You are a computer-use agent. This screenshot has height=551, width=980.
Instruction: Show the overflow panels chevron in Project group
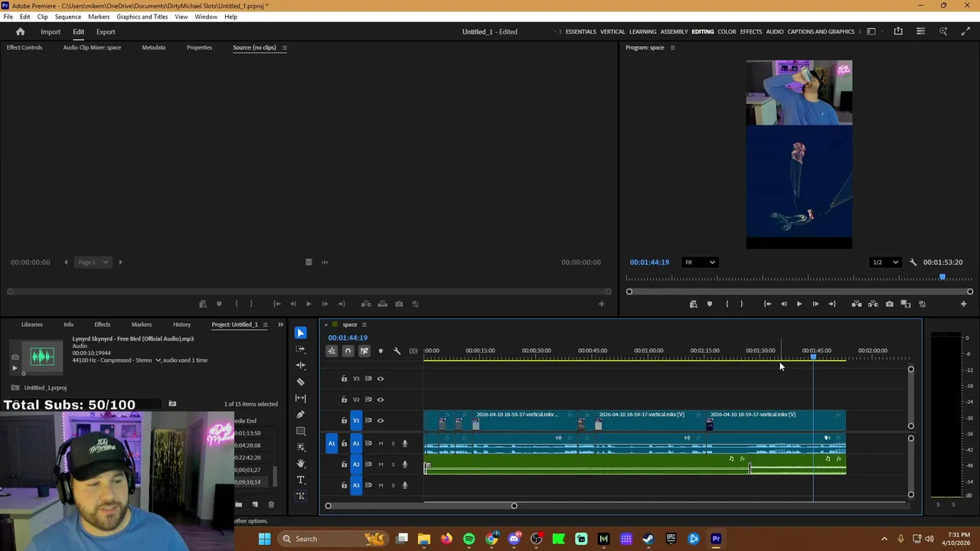click(x=280, y=324)
